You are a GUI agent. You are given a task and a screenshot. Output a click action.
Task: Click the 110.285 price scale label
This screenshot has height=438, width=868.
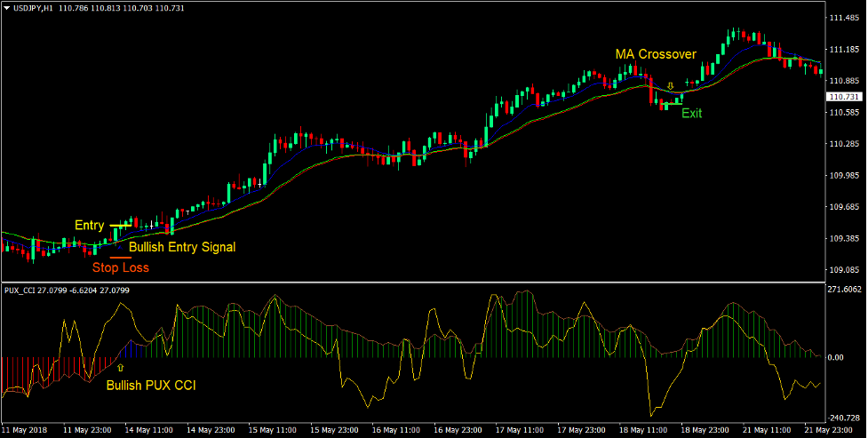tap(844, 144)
